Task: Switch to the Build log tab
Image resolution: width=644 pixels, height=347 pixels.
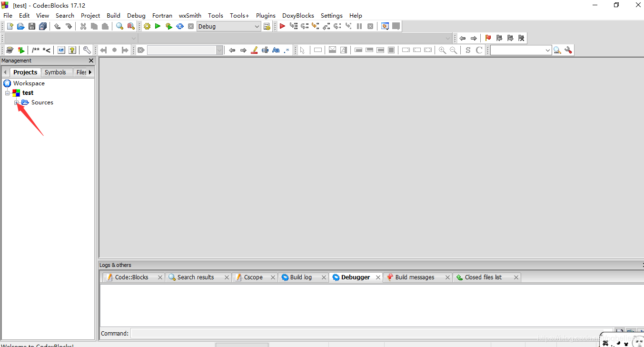Action: point(301,277)
